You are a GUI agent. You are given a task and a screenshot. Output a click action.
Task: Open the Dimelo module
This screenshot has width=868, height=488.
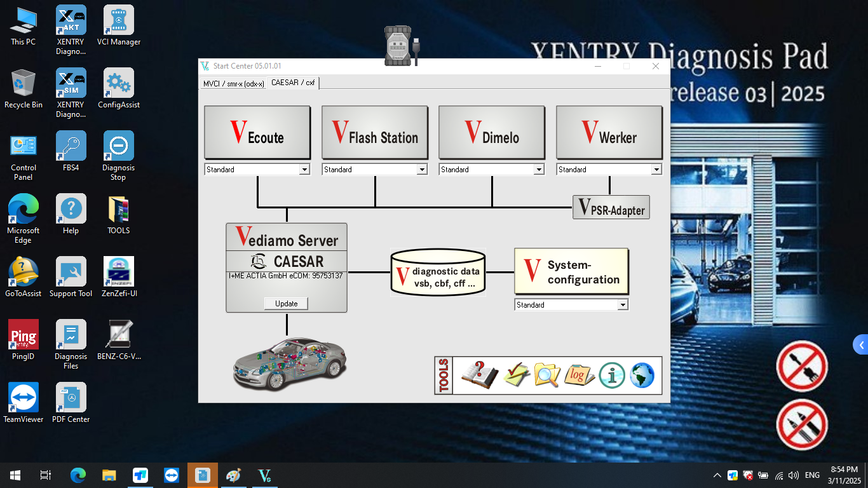[491, 132]
